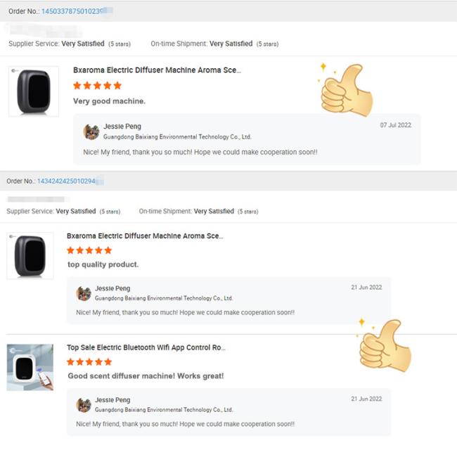Open the white Bluetooth diffuser product thumbnail
The image size is (457, 476).
(30, 367)
